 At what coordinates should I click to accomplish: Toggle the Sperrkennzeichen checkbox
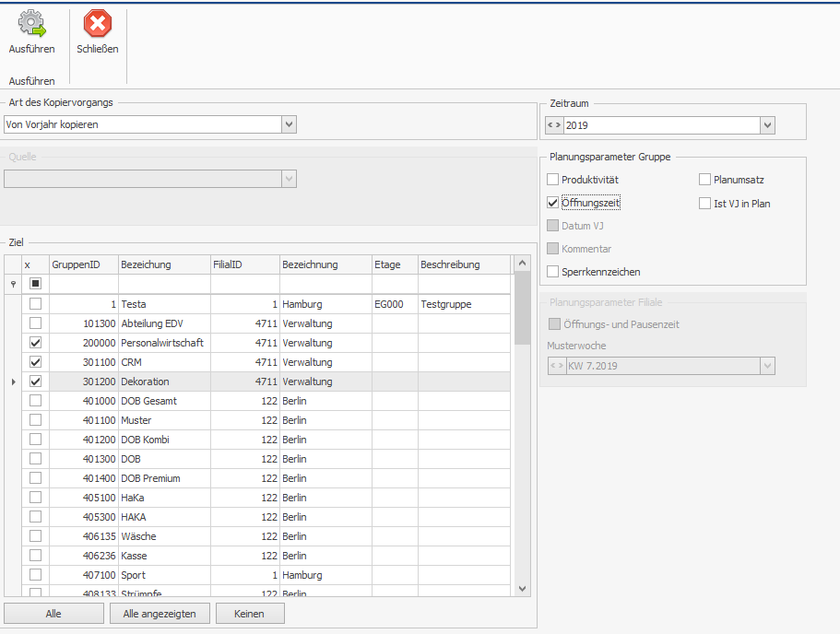(x=553, y=272)
